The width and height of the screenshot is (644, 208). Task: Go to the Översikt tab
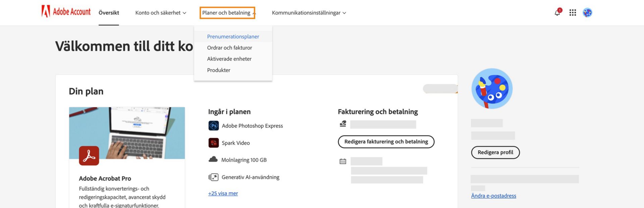[109, 13]
